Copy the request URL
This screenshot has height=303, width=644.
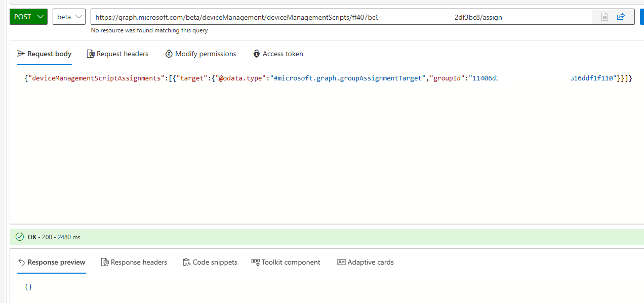(x=604, y=16)
